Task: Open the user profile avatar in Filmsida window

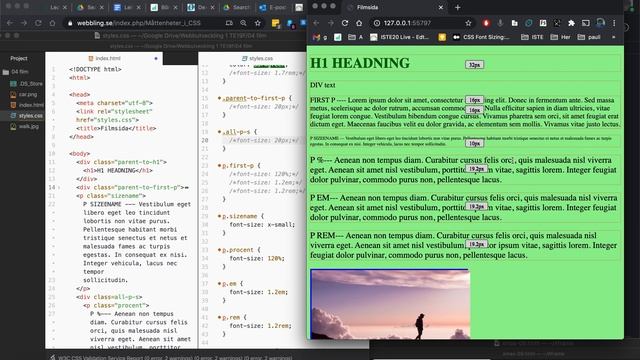Action: point(600,23)
